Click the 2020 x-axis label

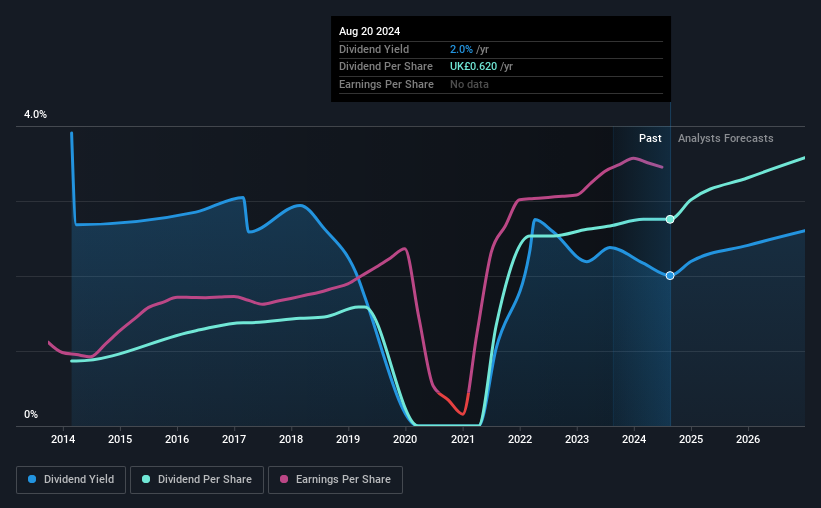click(x=405, y=439)
